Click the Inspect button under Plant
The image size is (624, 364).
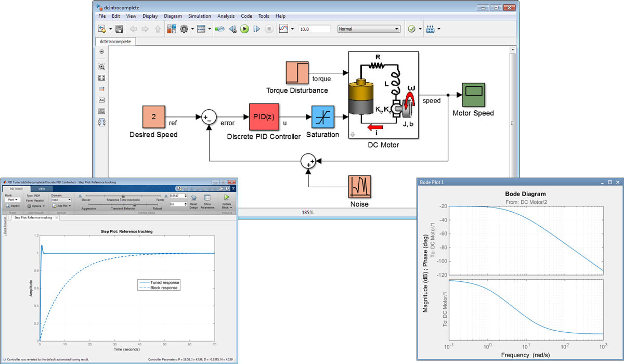point(13,206)
